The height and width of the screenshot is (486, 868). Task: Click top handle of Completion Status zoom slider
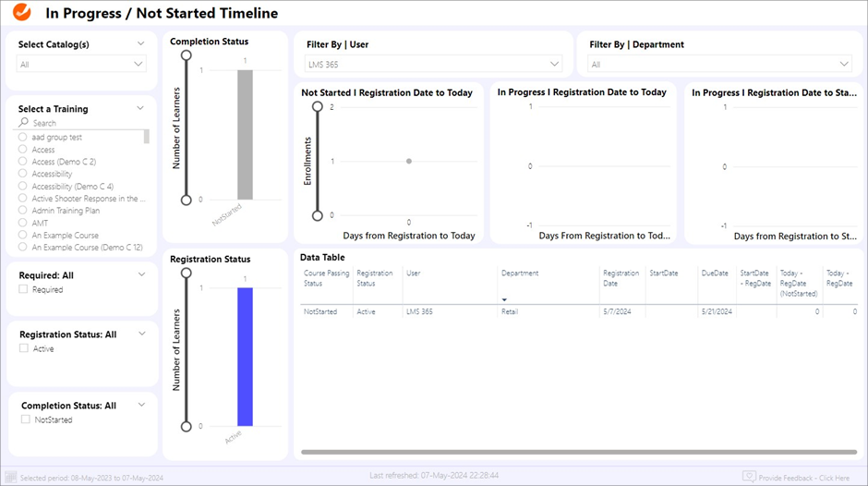point(187,55)
